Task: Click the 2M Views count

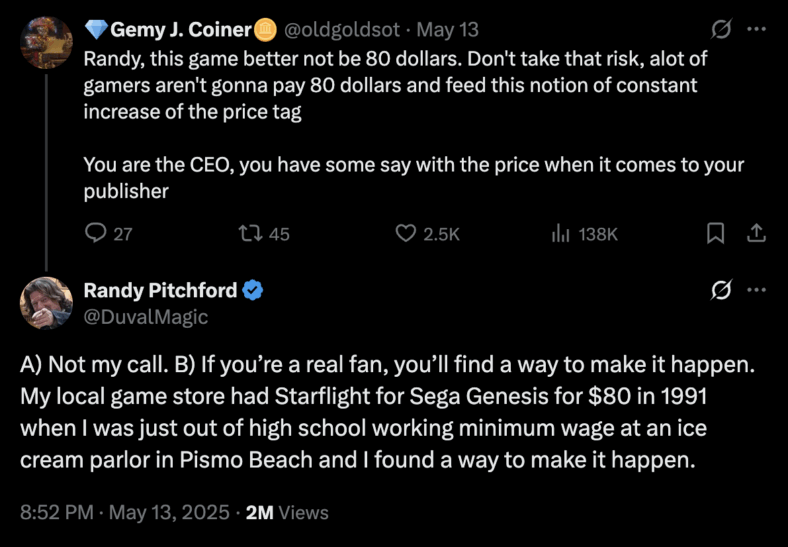Action: click(x=287, y=512)
